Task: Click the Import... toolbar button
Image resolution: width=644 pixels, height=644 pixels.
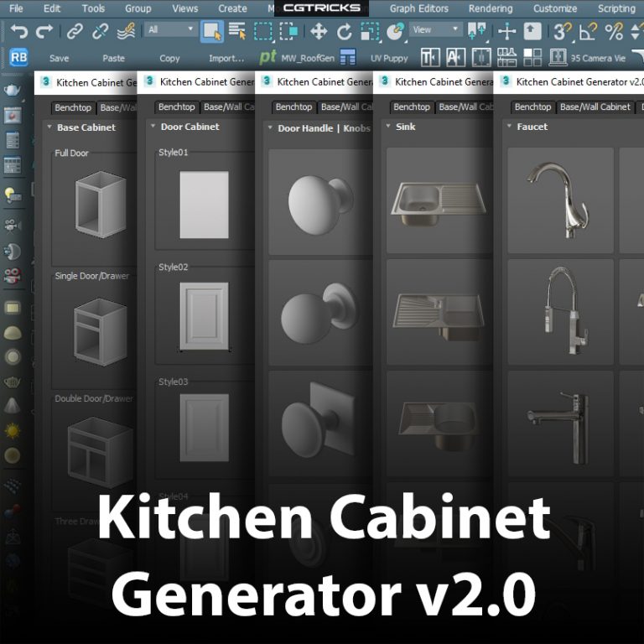Action: (x=226, y=58)
